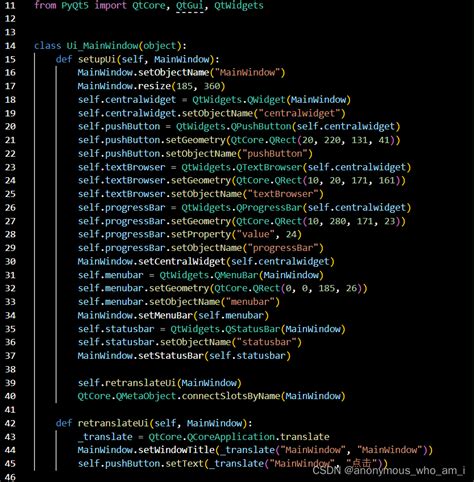Click QMenuBar on line 31
Image resolution: width=474 pixels, height=482 pixels.
(x=236, y=275)
